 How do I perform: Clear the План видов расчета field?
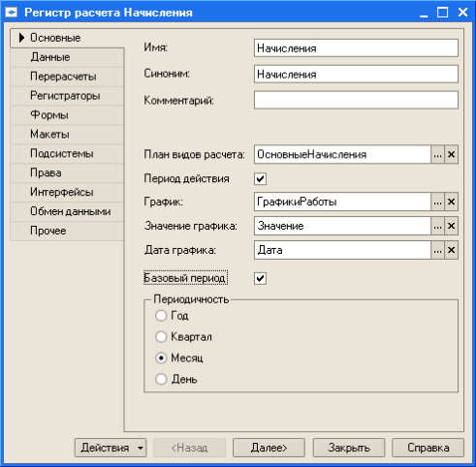pos(451,154)
